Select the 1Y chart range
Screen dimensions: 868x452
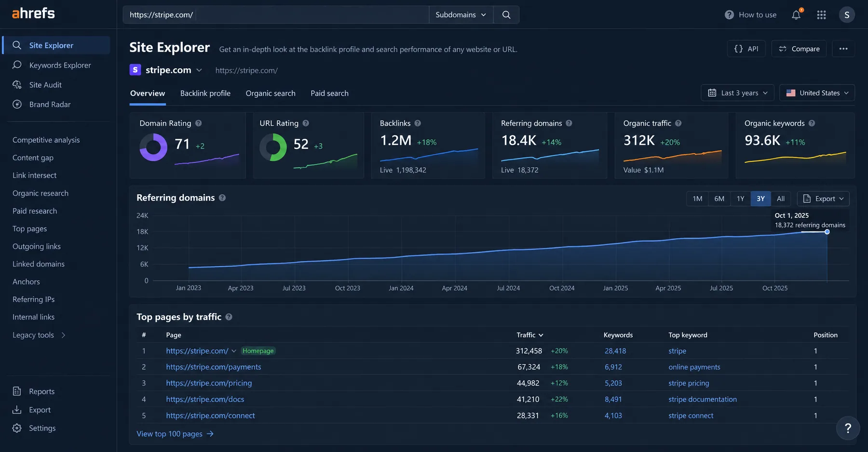740,199
